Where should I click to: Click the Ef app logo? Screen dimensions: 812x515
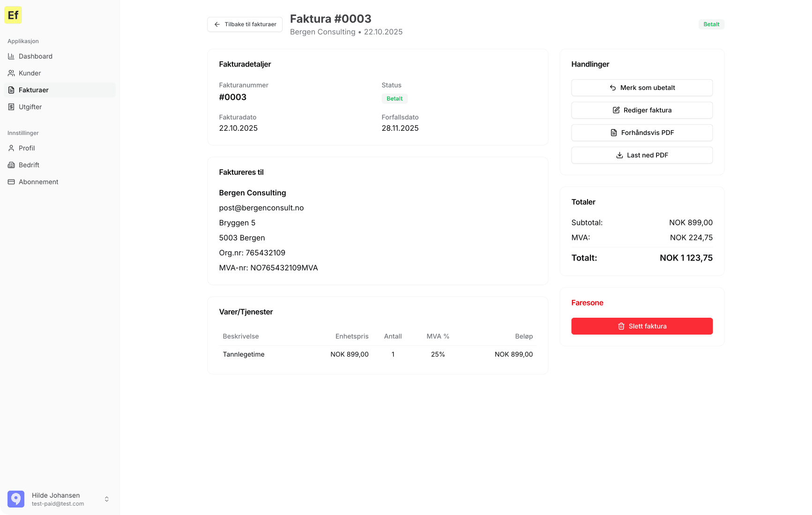click(13, 15)
